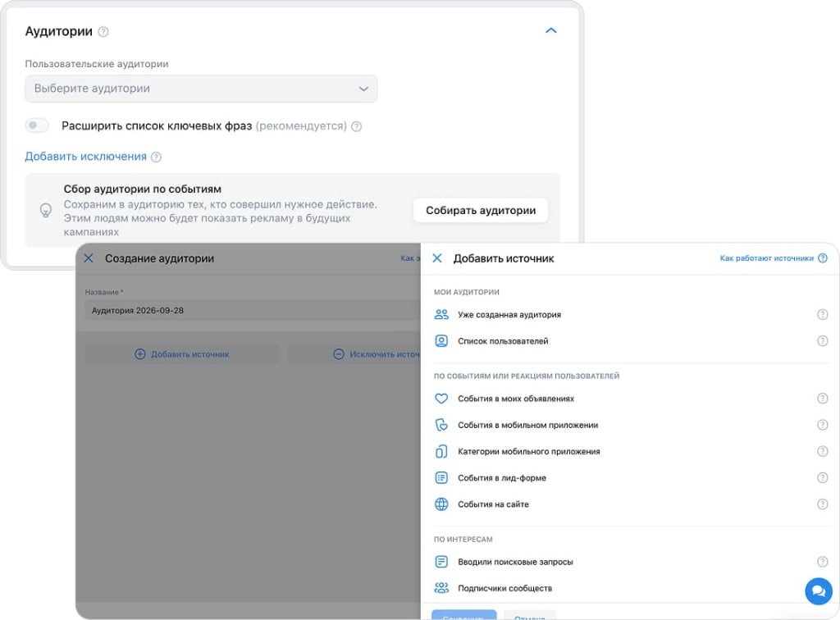840x620 pixels.
Task: Click the Собирать аудитории button
Action: [481, 211]
